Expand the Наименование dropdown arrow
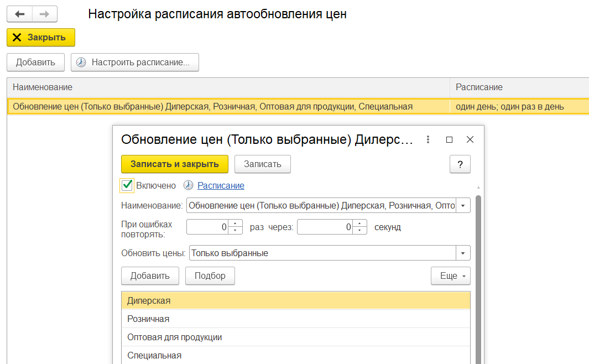Image resolution: width=589 pixels, height=364 pixels. click(x=463, y=206)
